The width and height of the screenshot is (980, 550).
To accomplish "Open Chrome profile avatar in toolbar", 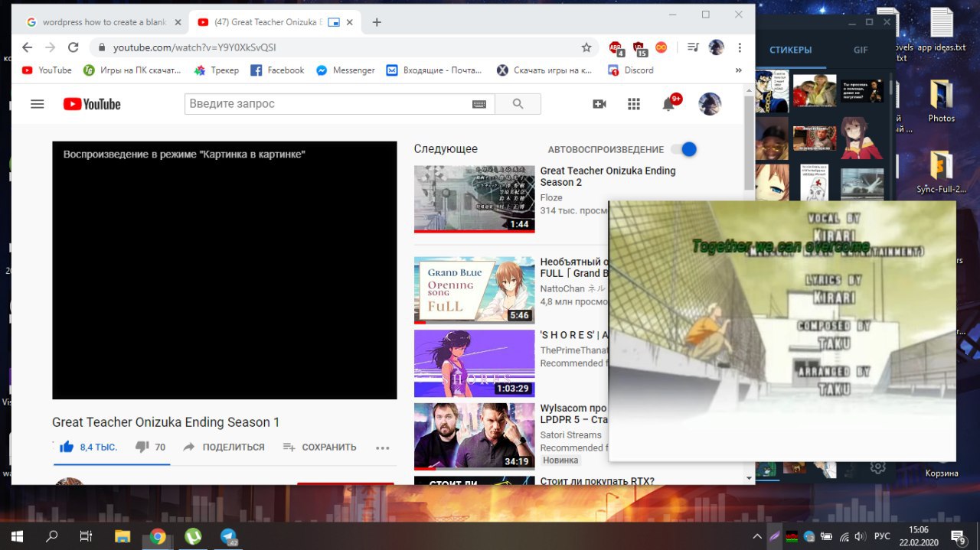I will pos(717,47).
